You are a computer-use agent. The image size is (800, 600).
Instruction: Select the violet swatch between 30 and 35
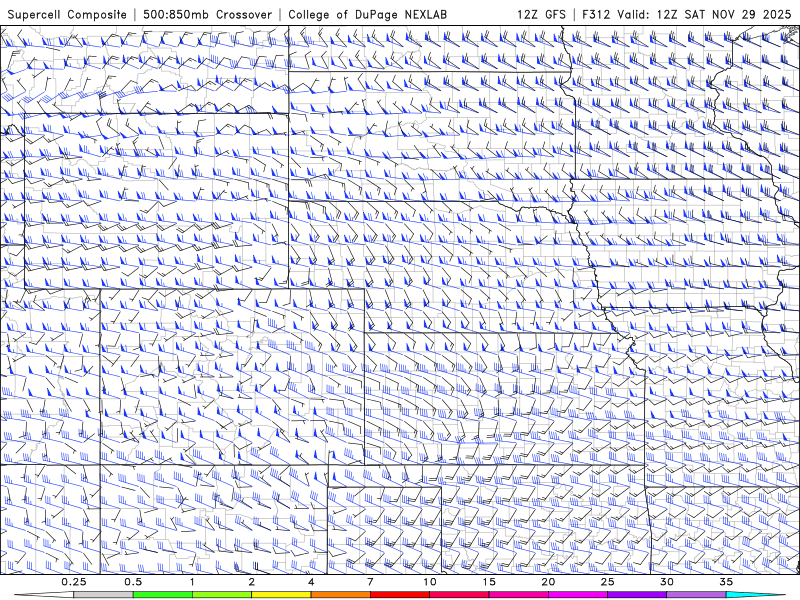click(x=696, y=595)
